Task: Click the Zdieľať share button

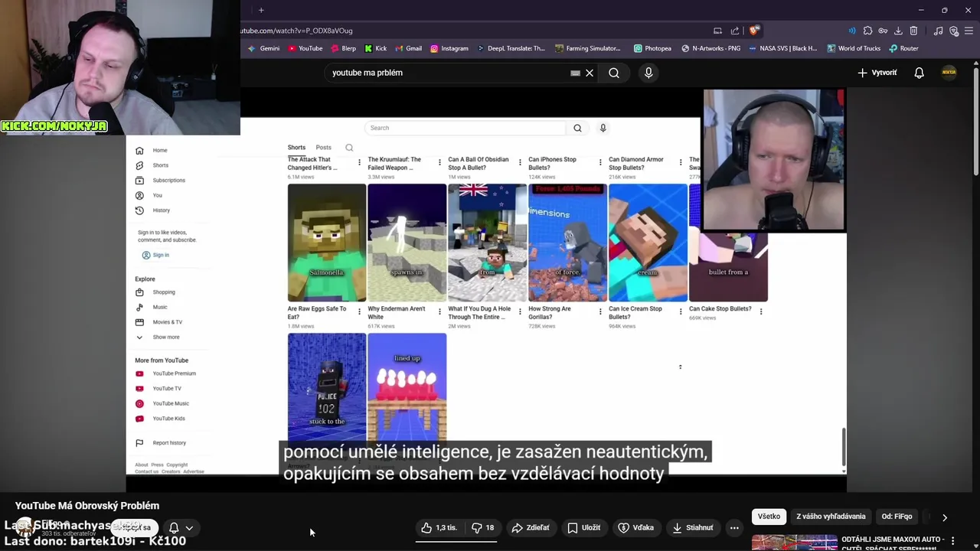Action: (x=531, y=527)
